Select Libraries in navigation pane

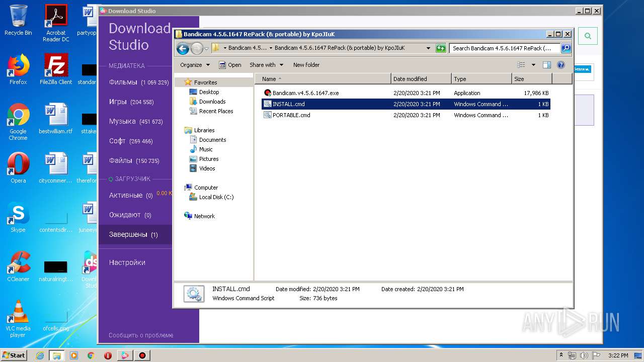[x=204, y=130]
